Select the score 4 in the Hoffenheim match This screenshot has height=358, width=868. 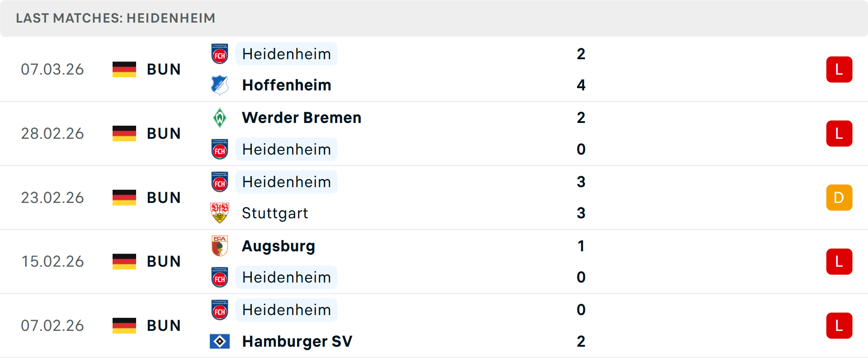pos(581,85)
